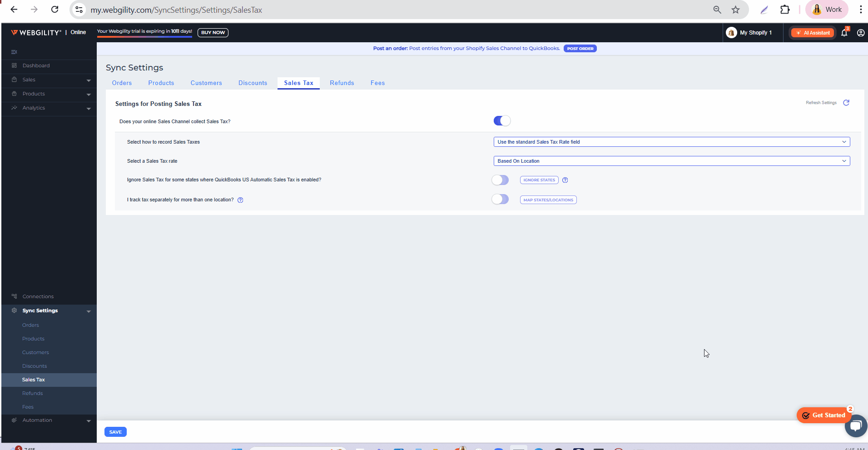Click the help icon beside Ignore States
The height and width of the screenshot is (450, 868).
pyautogui.click(x=565, y=180)
